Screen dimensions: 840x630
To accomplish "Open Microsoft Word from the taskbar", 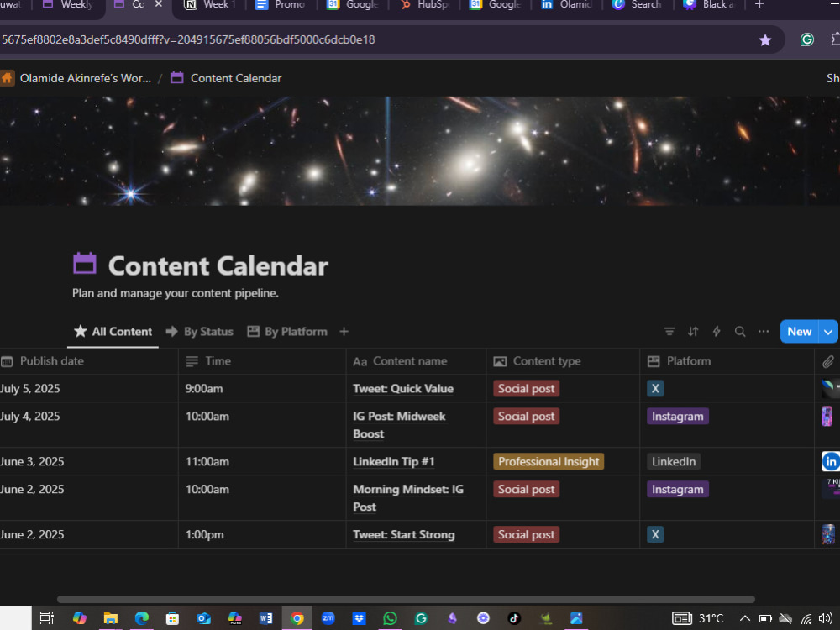I will [x=265, y=618].
